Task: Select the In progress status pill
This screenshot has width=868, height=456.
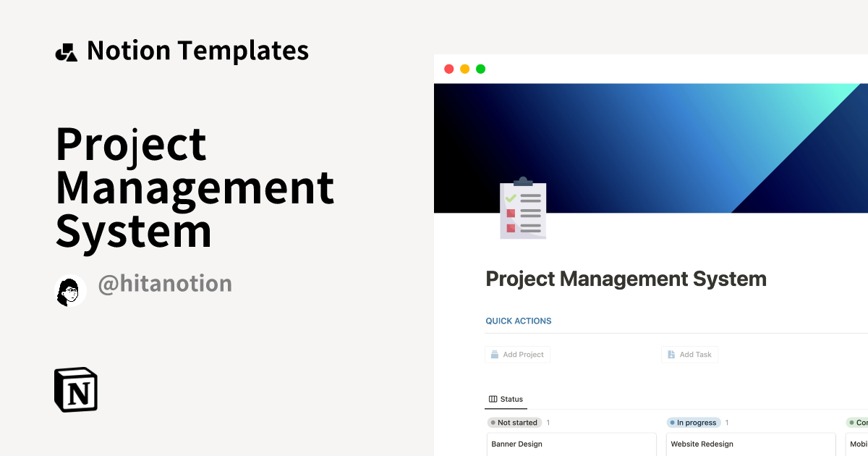Action: (x=694, y=422)
